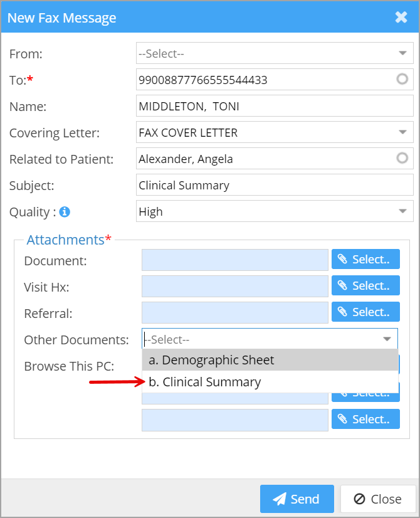Expand the Covering Letter dropdown
The height and width of the screenshot is (518, 420).
click(402, 132)
